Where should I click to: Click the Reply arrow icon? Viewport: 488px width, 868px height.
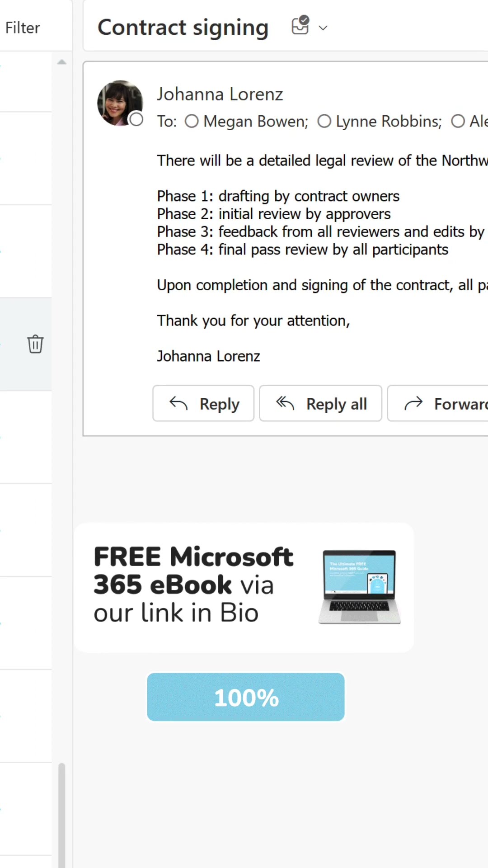pos(178,403)
